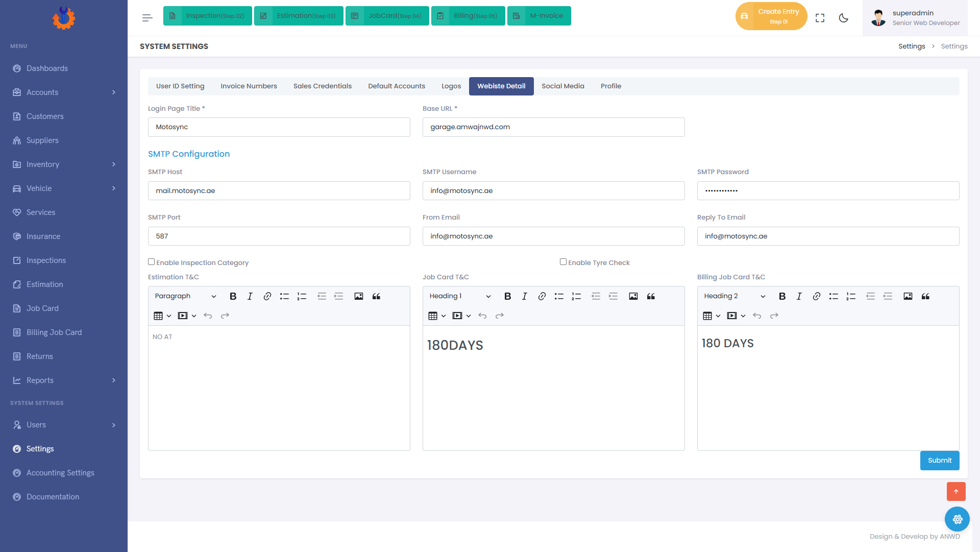Switch to Logos tab
This screenshot has width=980, height=552.
[x=451, y=86]
